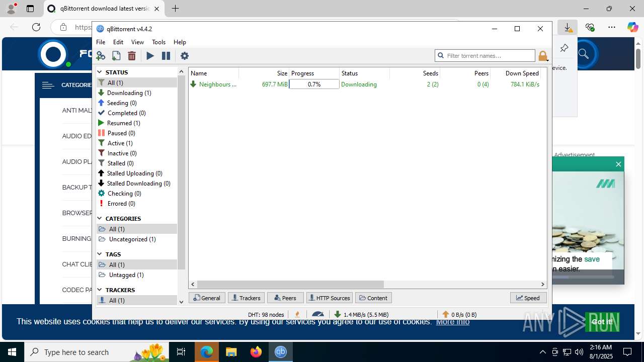Close the advertisement with the X button
This screenshot has width=644, height=362.
pos(618,164)
